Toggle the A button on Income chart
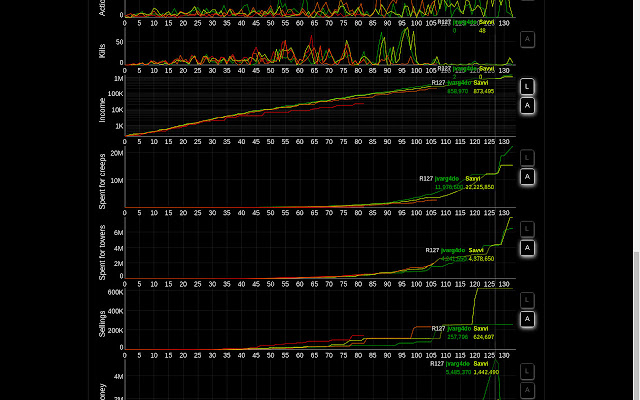This screenshot has height=400, width=640. [x=527, y=106]
